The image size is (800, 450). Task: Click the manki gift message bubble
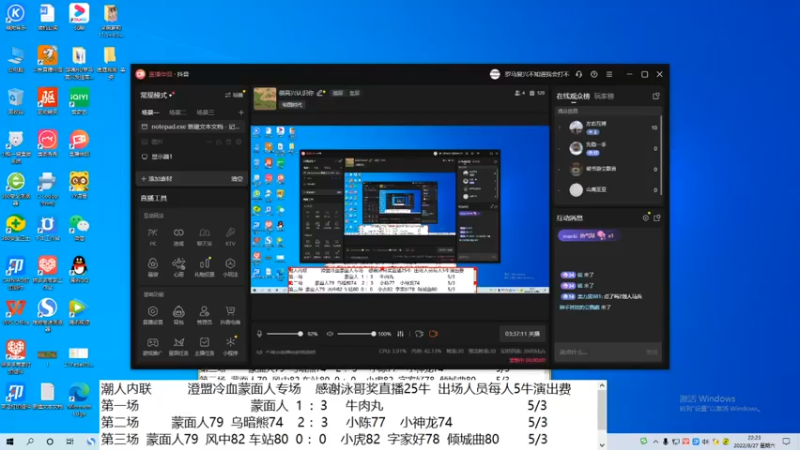pos(588,235)
